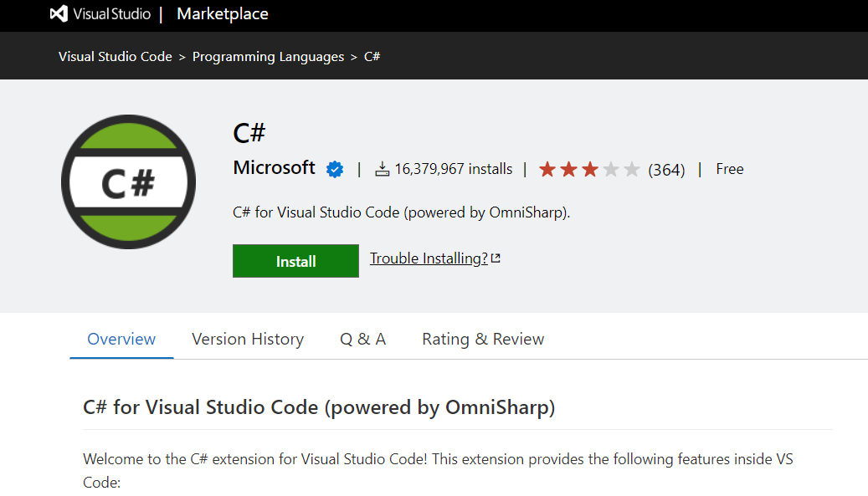The width and height of the screenshot is (868, 496).
Task: Switch to the Rating & Review tab
Action: click(x=483, y=339)
